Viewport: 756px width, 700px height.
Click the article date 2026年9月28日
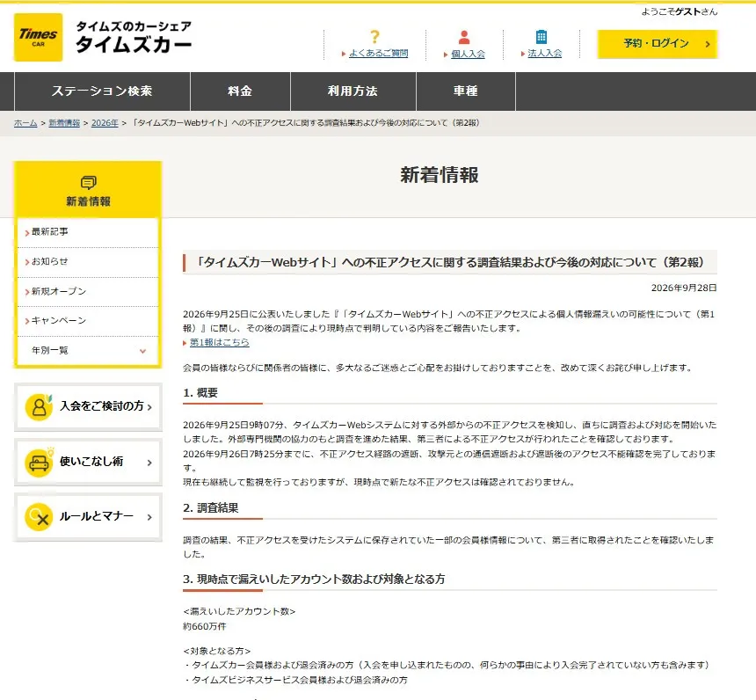[x=684, y=288]
